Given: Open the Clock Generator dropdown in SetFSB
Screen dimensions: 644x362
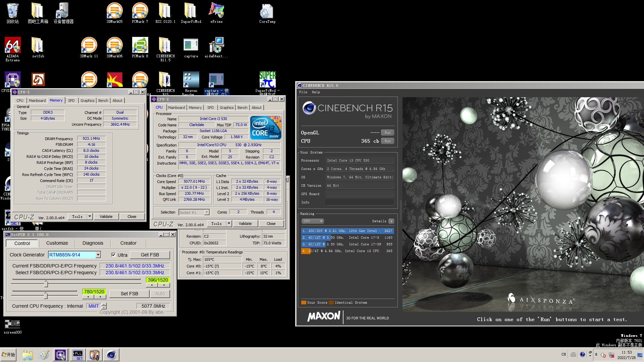Looking at the screenshot, I should pos(98,255).
